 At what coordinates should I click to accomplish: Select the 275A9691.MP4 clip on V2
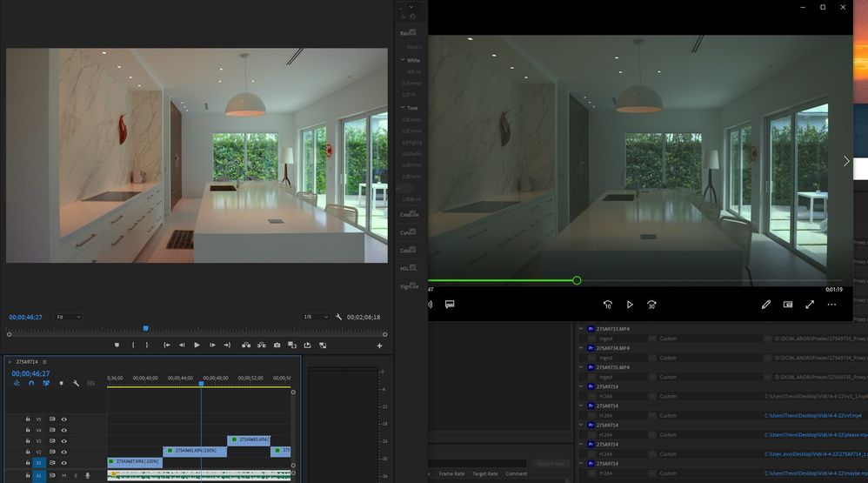click(195, 452)
